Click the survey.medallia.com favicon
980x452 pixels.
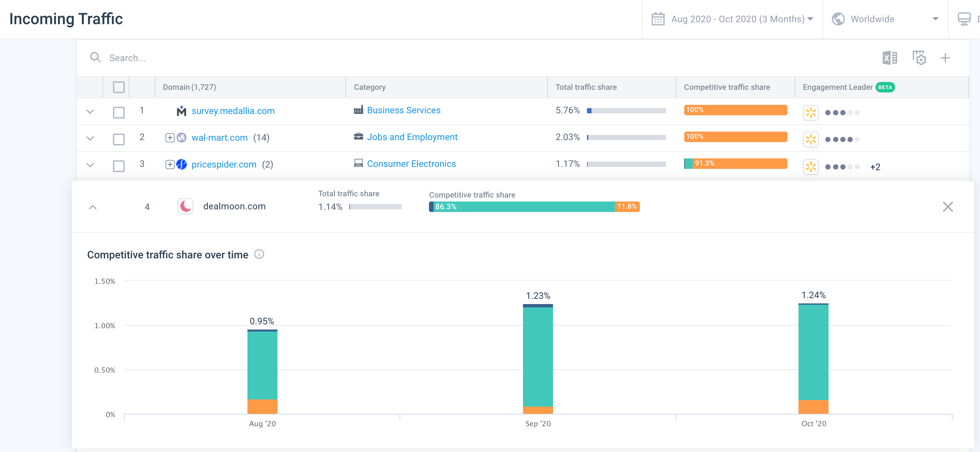click(182, 111)
